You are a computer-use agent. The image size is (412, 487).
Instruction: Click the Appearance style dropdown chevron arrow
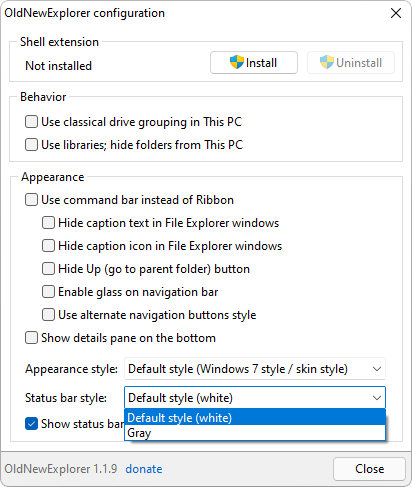pos(377,369)
